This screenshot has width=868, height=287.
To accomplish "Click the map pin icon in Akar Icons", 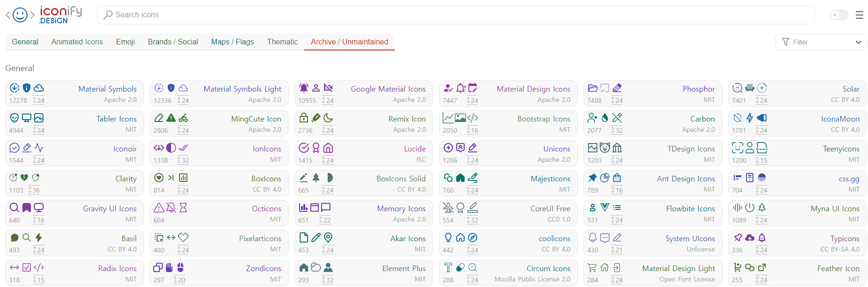I will [x=328, y=237].
